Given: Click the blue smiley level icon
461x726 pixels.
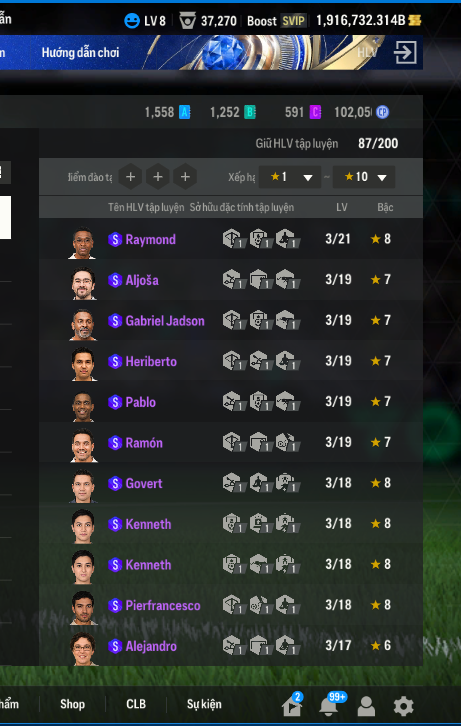Looking at the screenshot, I should tap(132, 20).
